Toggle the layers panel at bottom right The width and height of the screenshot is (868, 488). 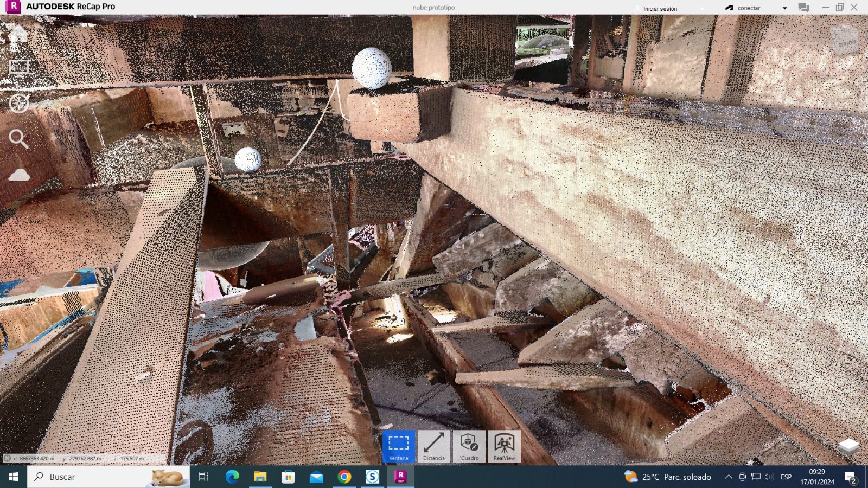pos(848,446)
